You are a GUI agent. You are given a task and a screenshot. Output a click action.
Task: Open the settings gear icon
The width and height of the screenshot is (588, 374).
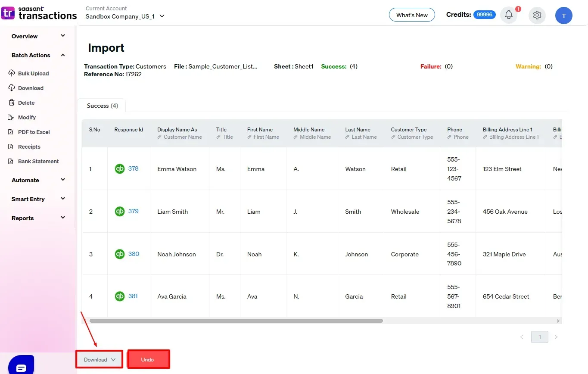click(537, 15)
